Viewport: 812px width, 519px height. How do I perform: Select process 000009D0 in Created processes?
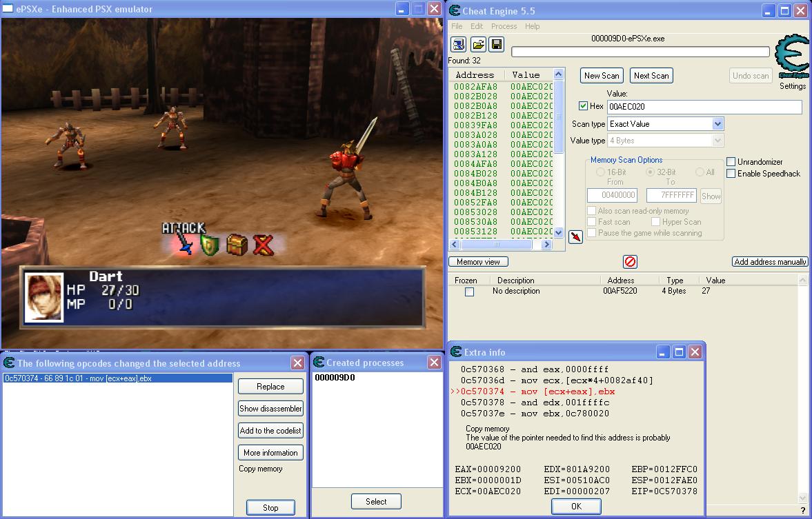[335, 378]
